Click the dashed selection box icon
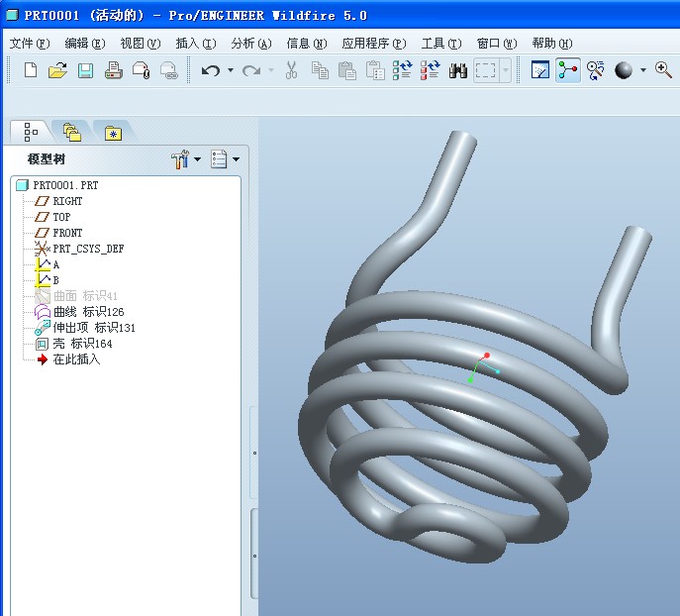The image size is (680, 616). coord(485,70)
